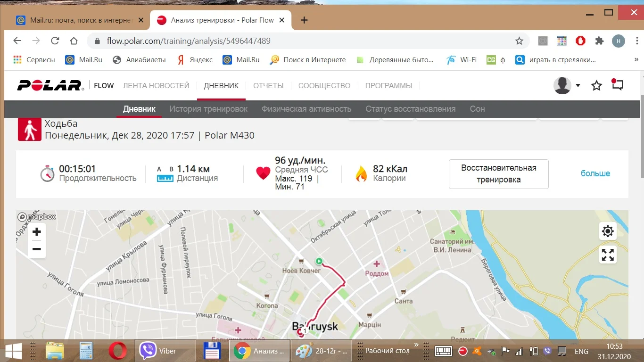Zoom in on the map with plus
Screen dimensions: 644x362
click(37, 232)
